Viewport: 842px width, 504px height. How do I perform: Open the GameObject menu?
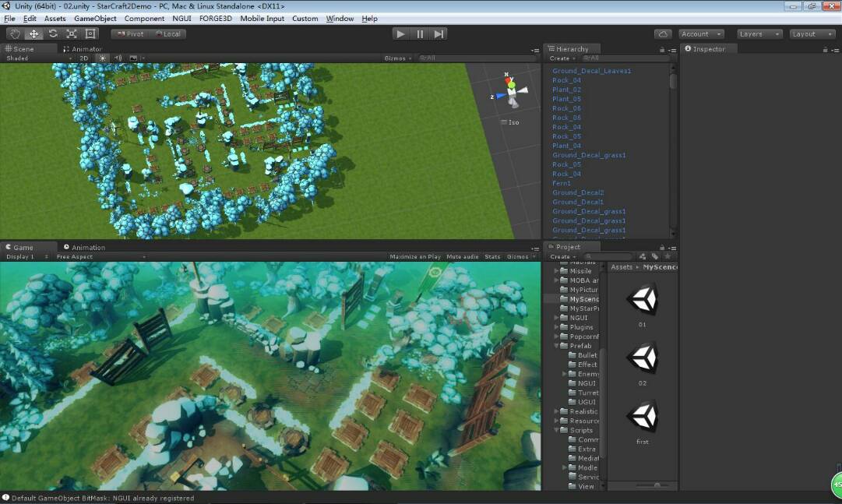pyautogui.click(x=95, y=18)
